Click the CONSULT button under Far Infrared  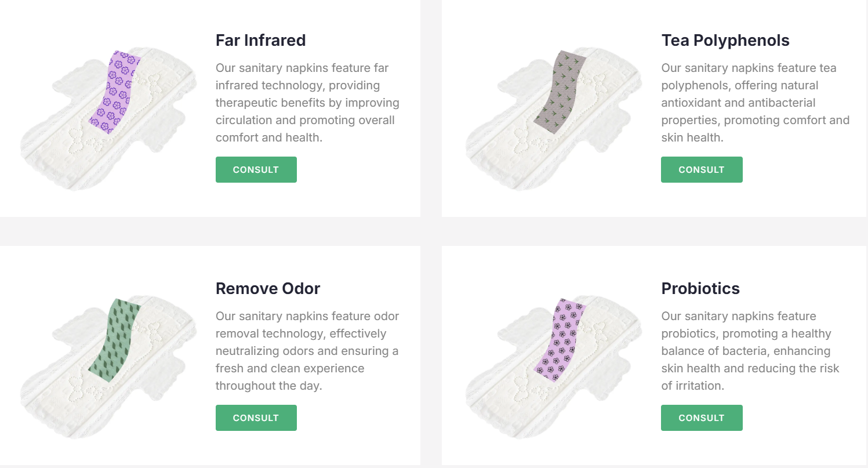point(256,169)
